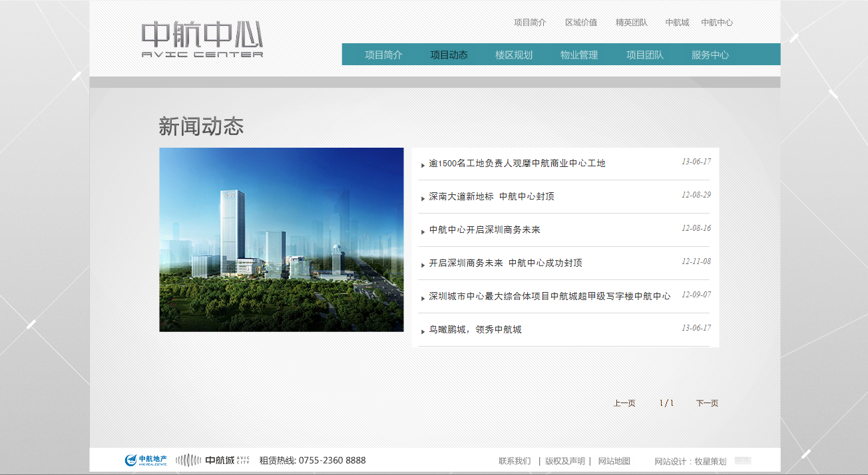The image size is (868, 475).
Task: Click the date 12-08-29
Action: coord(696,195)
